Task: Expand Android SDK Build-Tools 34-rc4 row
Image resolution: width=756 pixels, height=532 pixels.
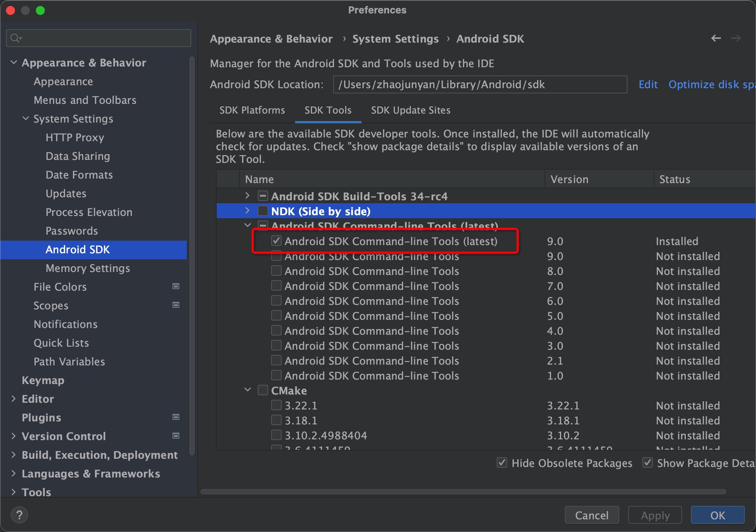Action: [247, 196]
